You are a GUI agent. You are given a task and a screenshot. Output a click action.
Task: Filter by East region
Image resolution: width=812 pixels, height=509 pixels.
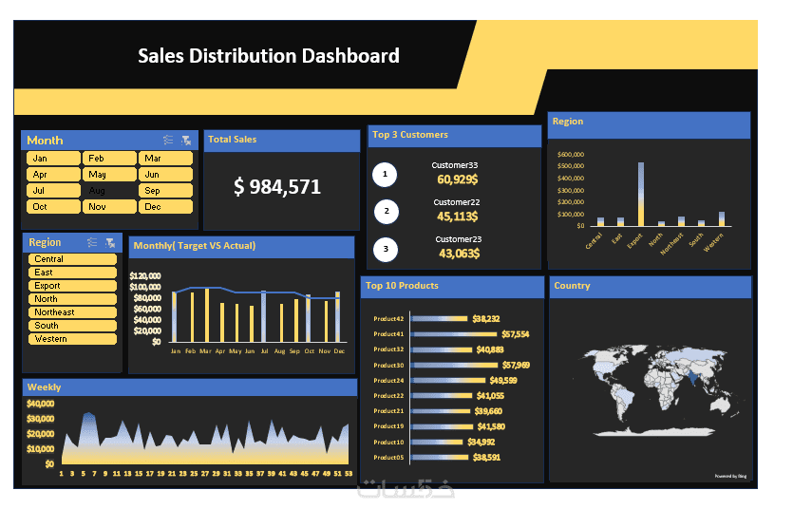(72, 273)
